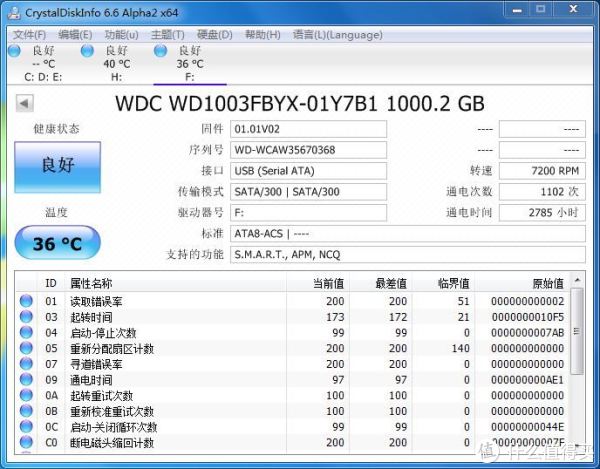Click the serial number field WD-WCAW35670368
Screen dimensions: 600x469
point(308,150)
